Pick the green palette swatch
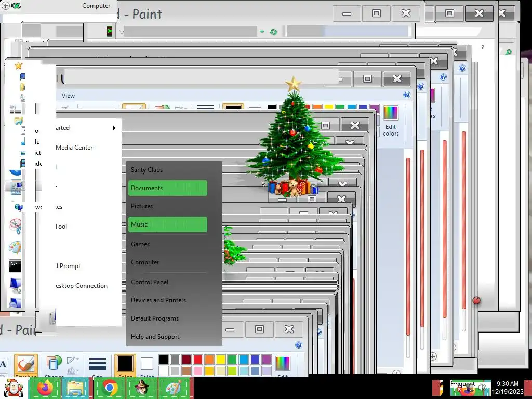Screen dimensions: 532x399 coord(232,360)
